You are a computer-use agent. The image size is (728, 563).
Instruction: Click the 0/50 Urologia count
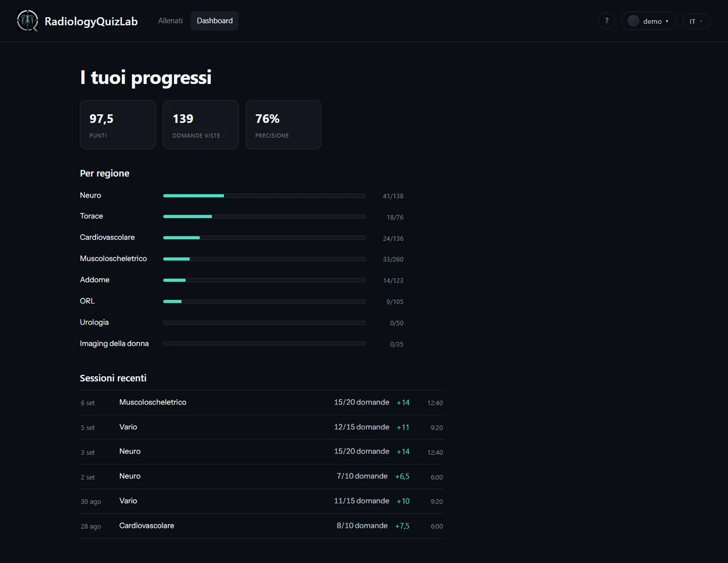396,323
